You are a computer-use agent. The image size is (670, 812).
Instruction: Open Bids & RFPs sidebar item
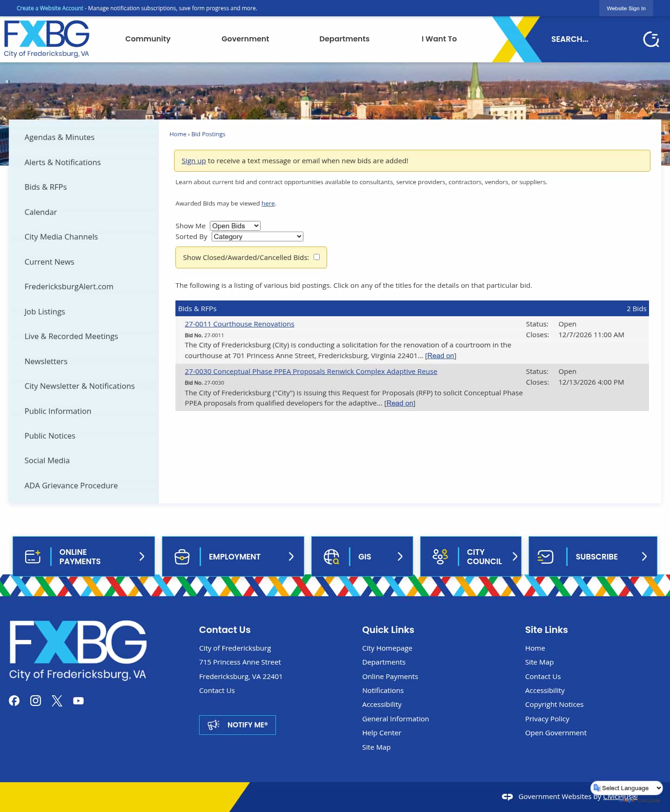click(46, 187)
